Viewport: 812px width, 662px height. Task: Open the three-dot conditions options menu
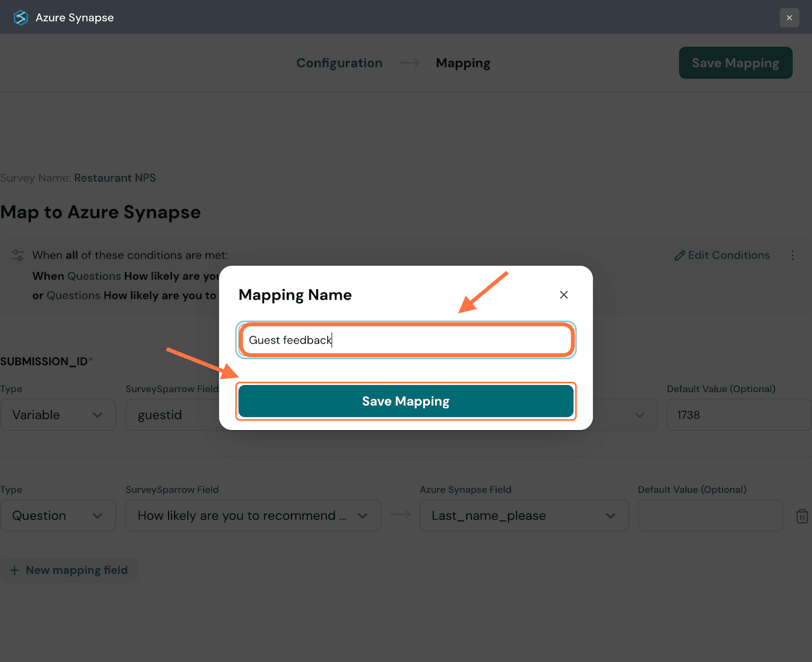792,255
